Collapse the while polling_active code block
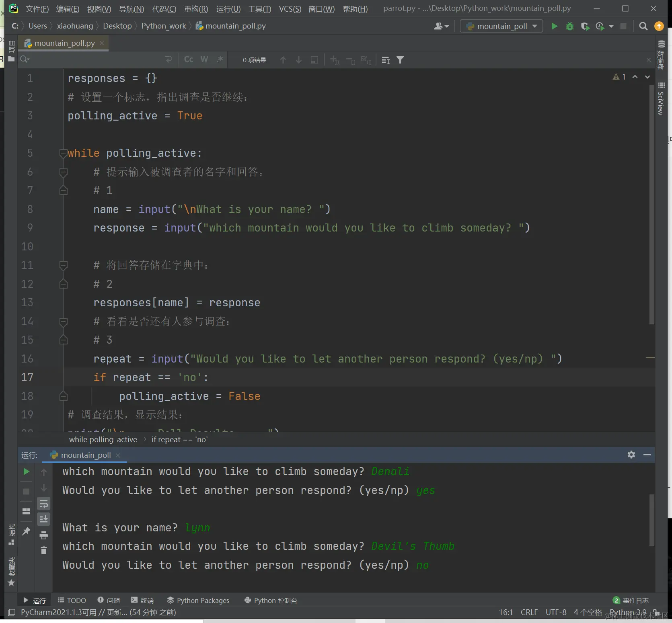The image size is (672, 623). coord(63,153)
